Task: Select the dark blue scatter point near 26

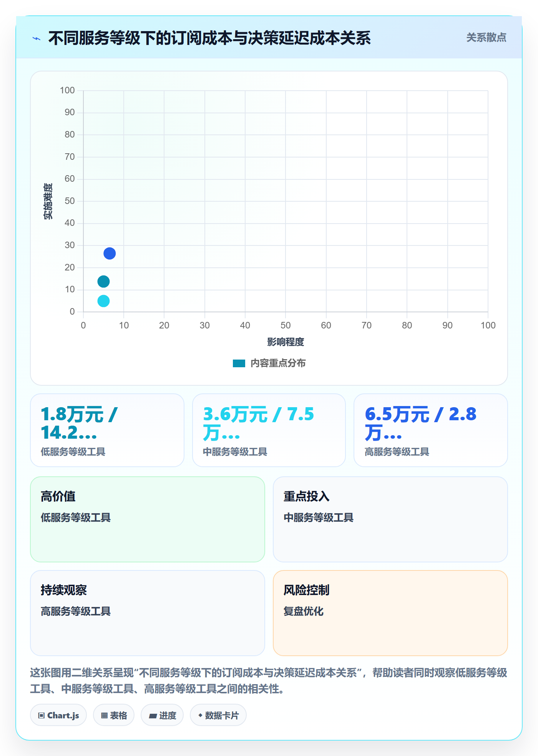Action: point(110,254)
